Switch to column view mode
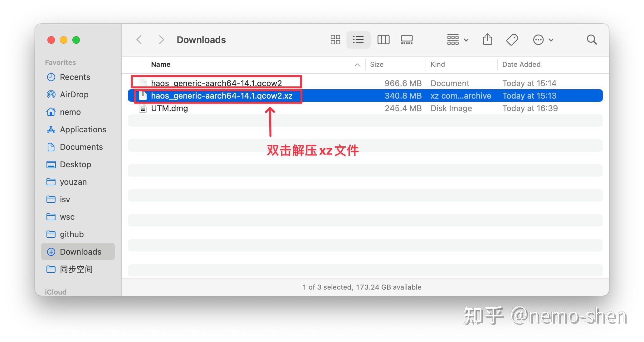The width and height of the screenshot is (644, 342). [x=383, y=40]
